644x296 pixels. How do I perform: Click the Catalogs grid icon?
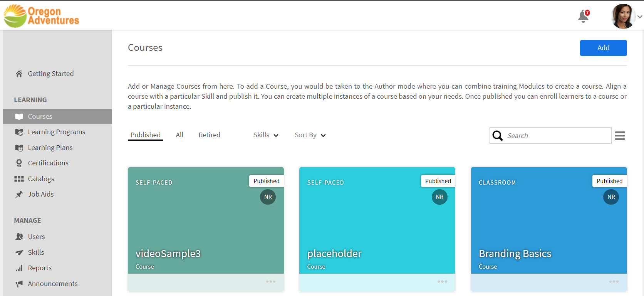[19, 179]
